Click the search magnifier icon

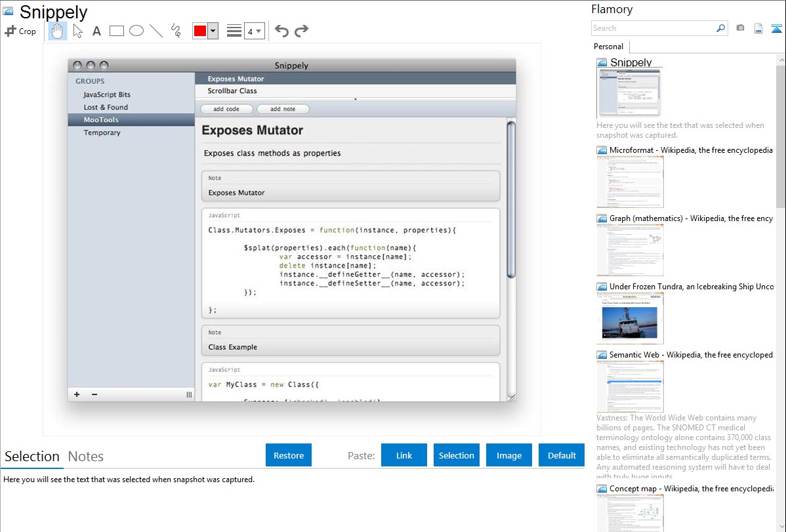[721, 28]
